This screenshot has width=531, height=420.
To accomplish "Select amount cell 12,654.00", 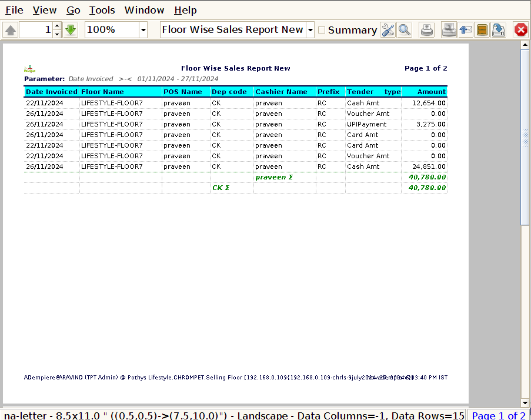I will (x=429, y=103).
